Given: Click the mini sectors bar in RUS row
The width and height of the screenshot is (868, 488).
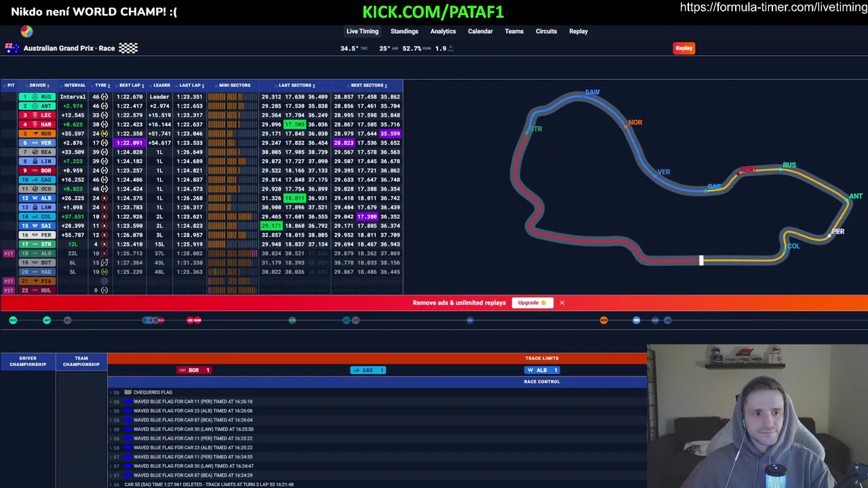Looking at the screenshot, I should tap(233, 97).
